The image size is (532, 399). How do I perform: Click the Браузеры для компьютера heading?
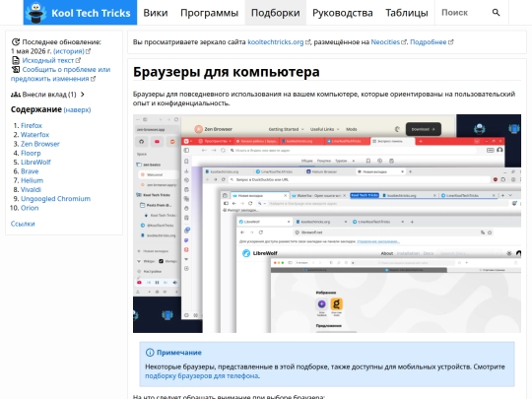227,72
